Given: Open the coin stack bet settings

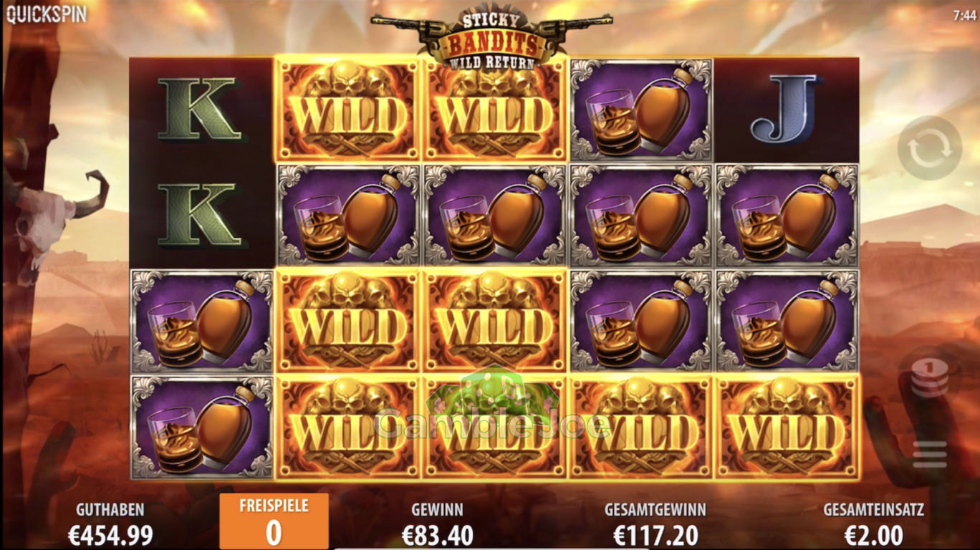Looking at the screenshot, I should point(929,377).
